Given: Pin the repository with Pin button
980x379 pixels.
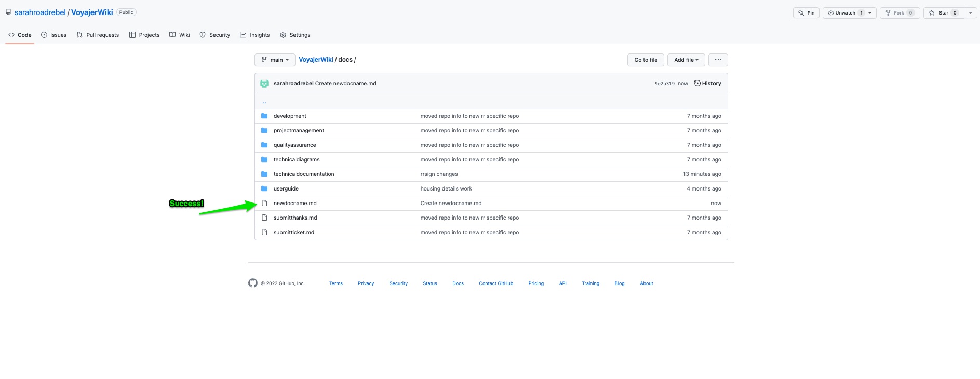Looking at the screenshot, I should [806, 13].
